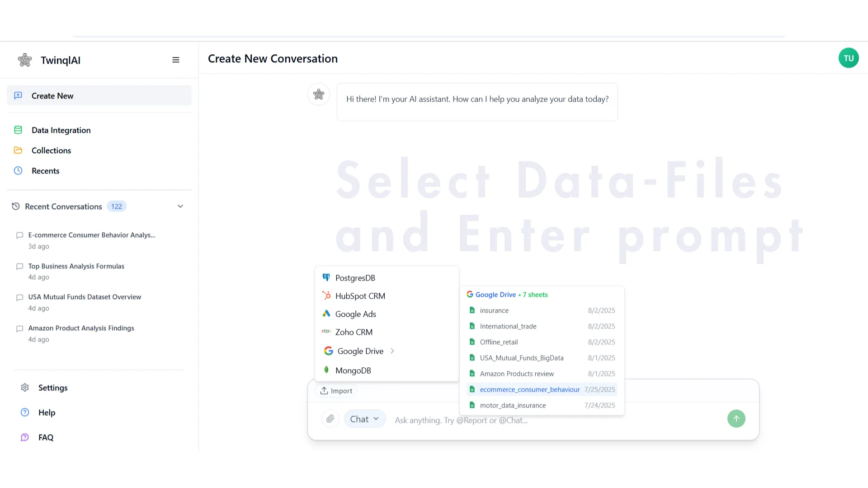The width and height of the screenshot is (868, 488).
Task: Open the Help link
Action: (47, 412)
